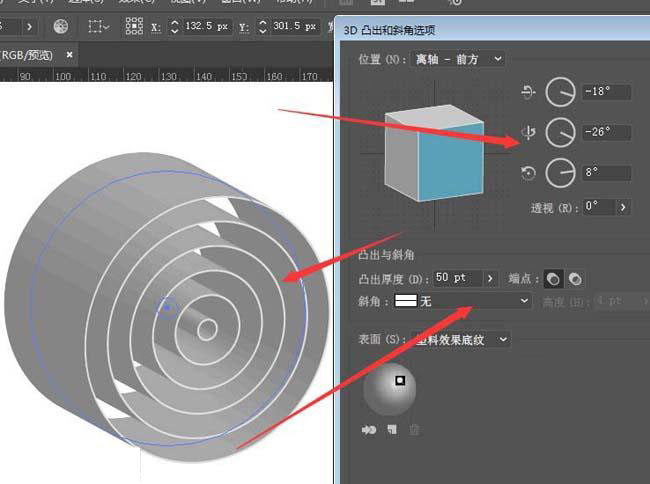The height and width of the screenshot is (484, 650).
Task: Click the move light to back icon
Action: (369, 430)
